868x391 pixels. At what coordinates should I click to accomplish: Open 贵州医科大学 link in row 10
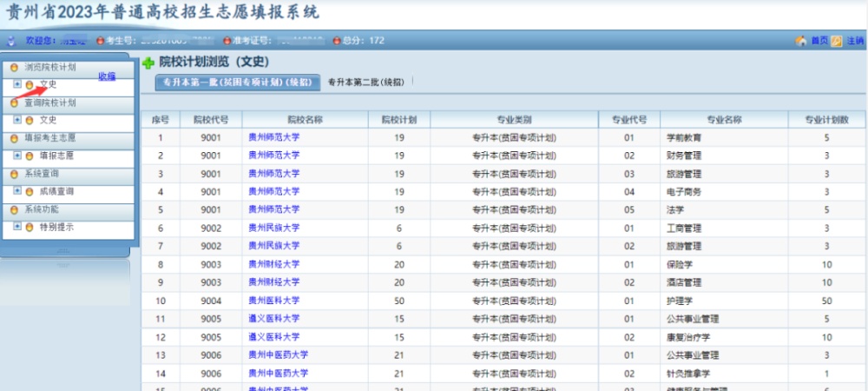click(273, 301)
